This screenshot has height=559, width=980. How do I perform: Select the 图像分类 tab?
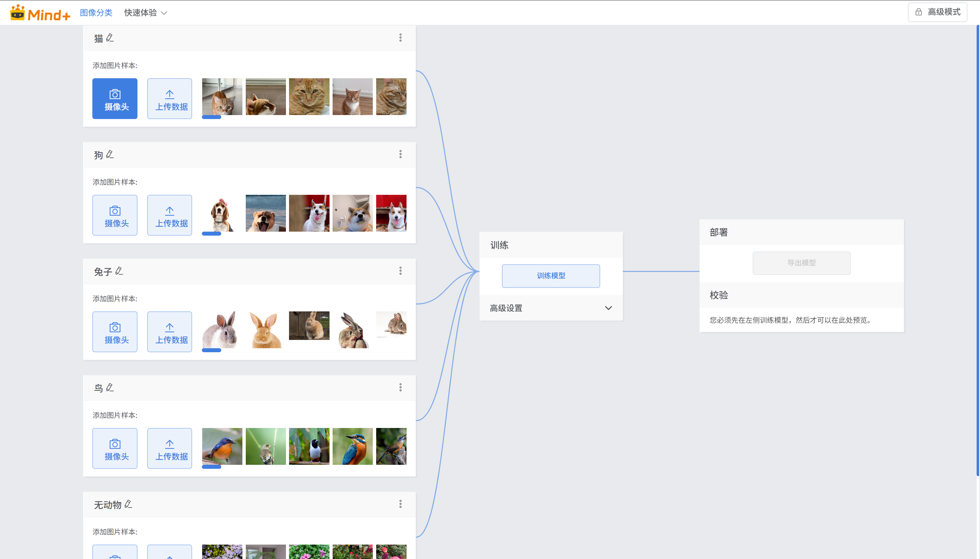(x=96, y=13)
